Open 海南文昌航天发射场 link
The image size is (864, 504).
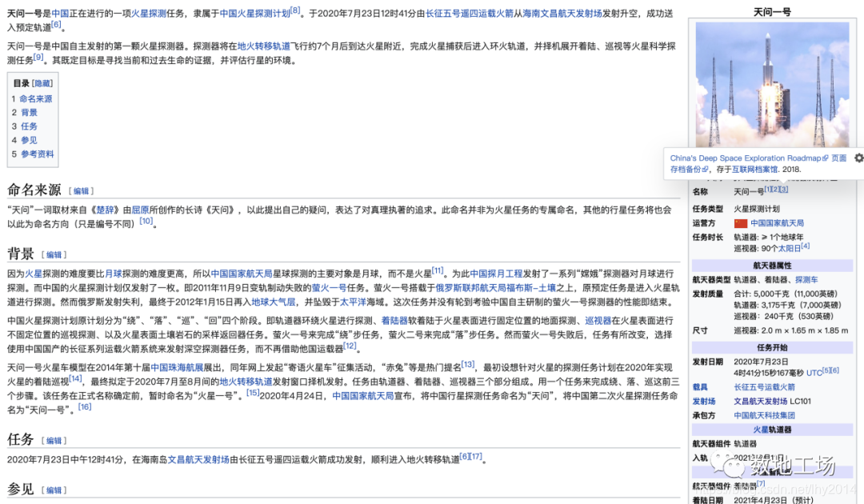pyautogui.click(x=562, y=14)
